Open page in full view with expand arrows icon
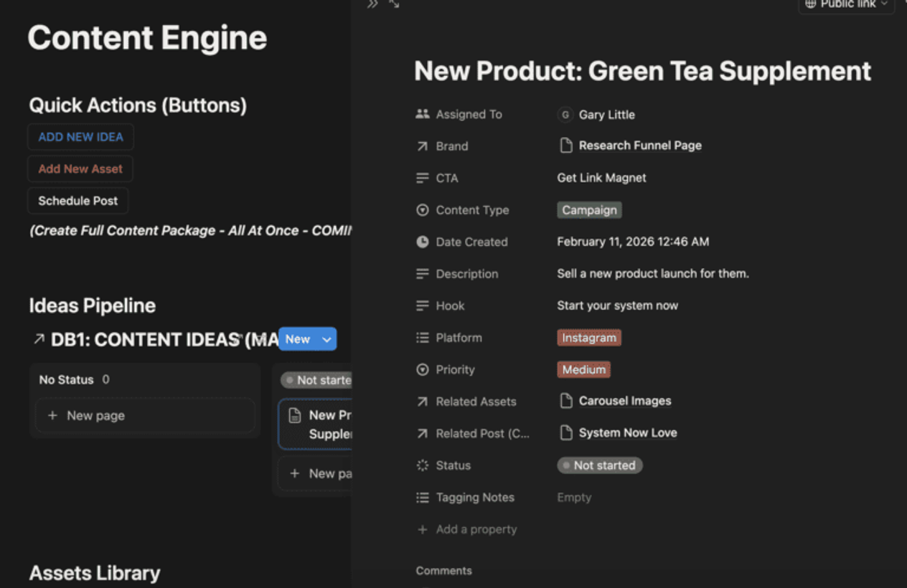This screenshot has width=907, height=588. pyautogui.click(x=394, y=4)
